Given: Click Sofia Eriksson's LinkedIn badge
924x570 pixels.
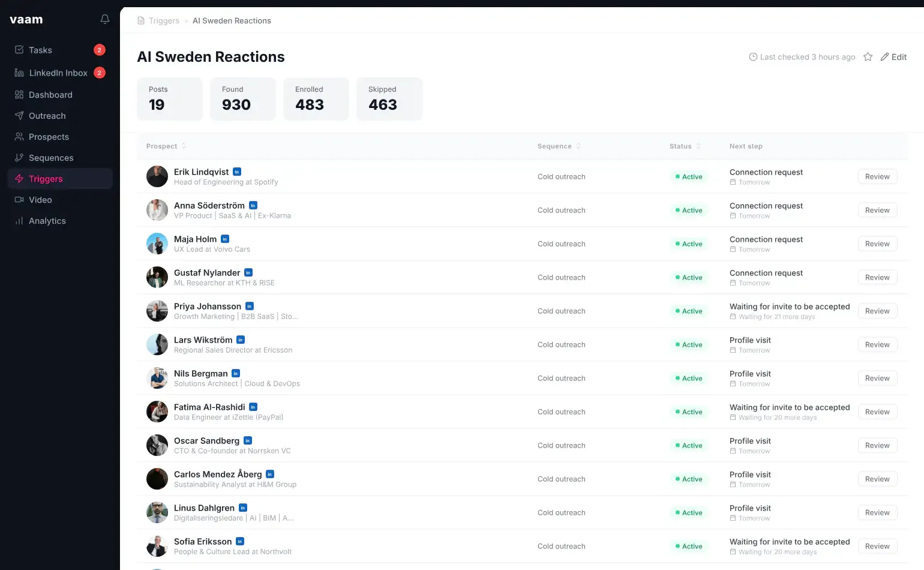Looking at the screenshot, I should [240, 541].
